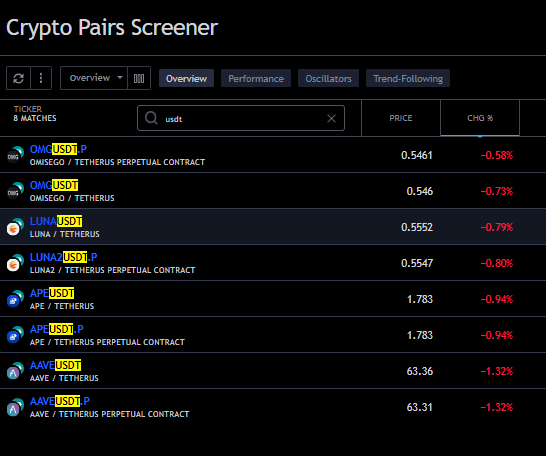
Task: Click the price 0.5547
Action: [417, 263]
